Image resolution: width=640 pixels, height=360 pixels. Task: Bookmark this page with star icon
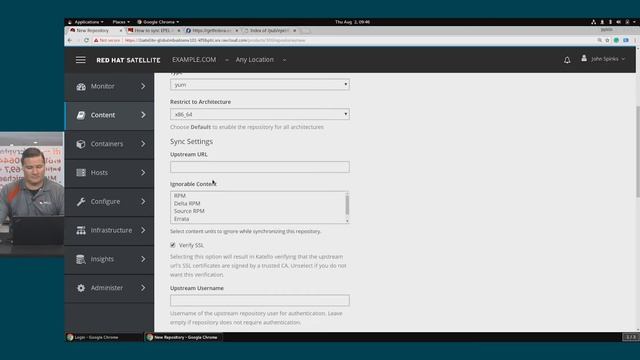coord(607,40)
